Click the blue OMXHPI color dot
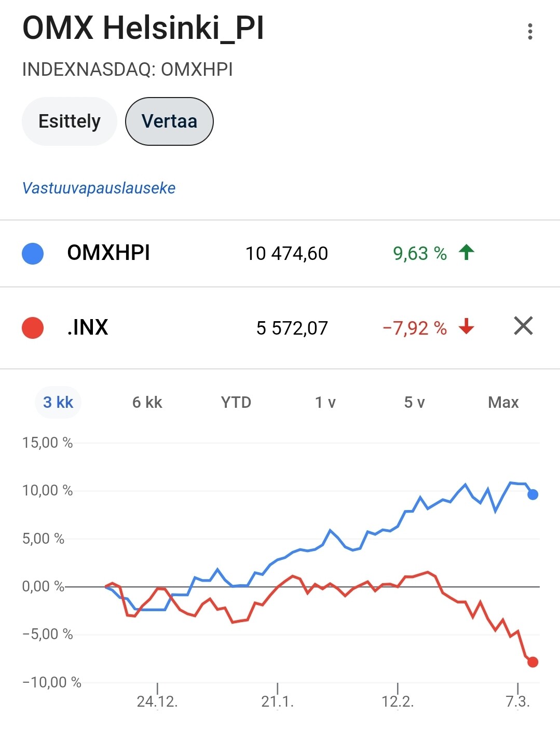560x730 pixels. [x=33, y=254]
